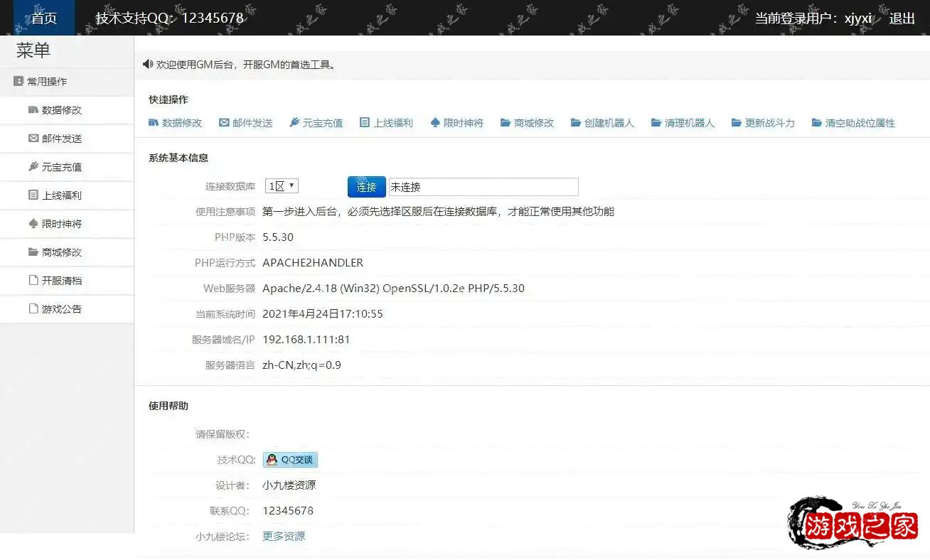Select 开服清档 in the sidebar menu
This screenshot has width=930, height=560.
tap(61, 281)
